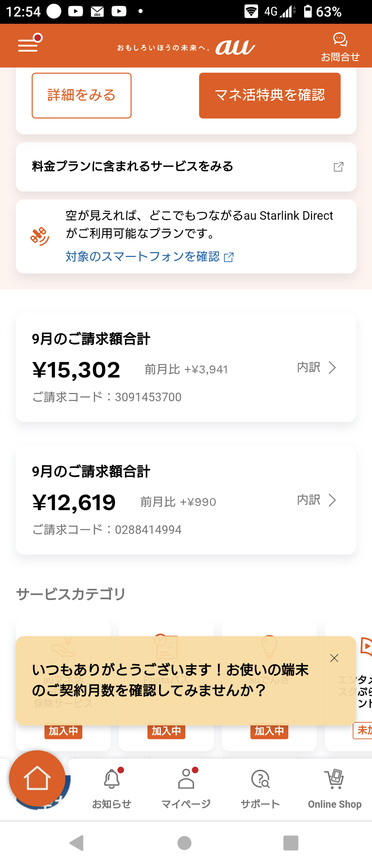Expand 内訳 for the ¥15,302 bill

coord(316,368)
